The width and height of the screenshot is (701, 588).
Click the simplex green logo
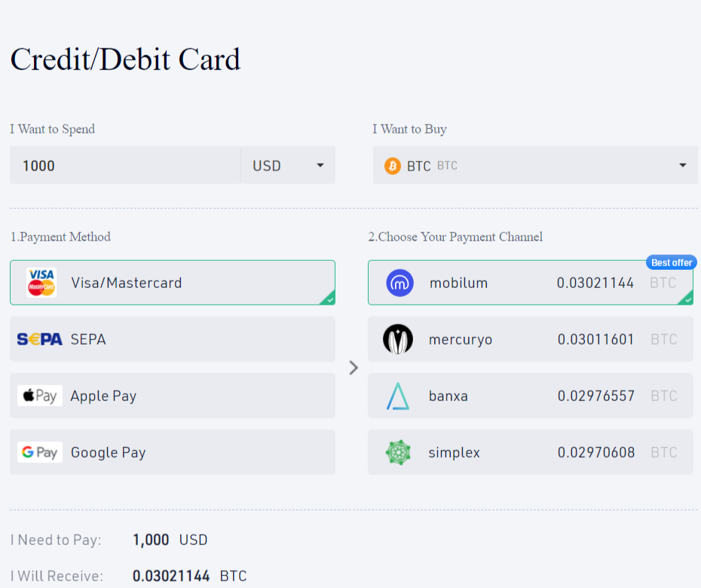pos(398,452)
